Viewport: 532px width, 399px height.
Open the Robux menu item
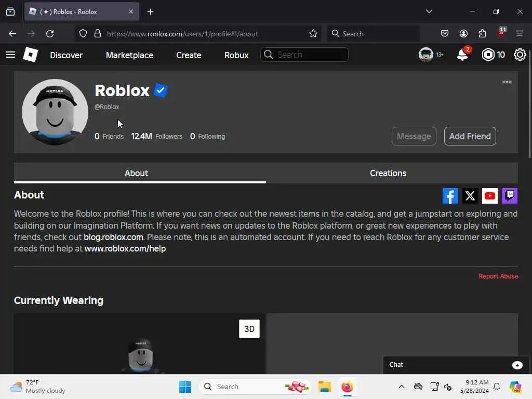click(236, 55)
